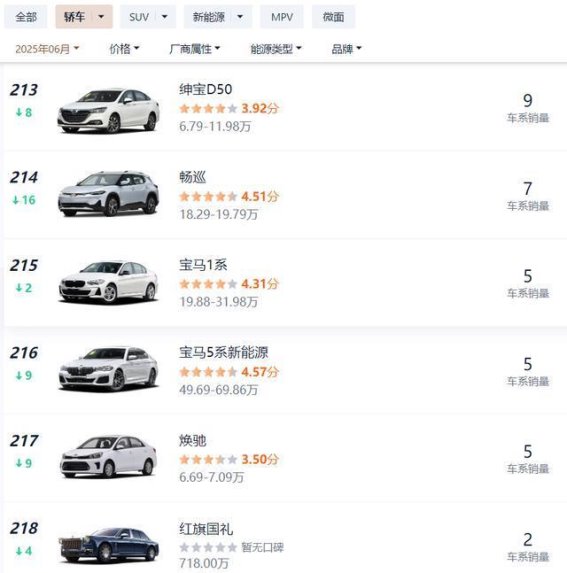Open the 焕驰 model name link

click(193, 440)
